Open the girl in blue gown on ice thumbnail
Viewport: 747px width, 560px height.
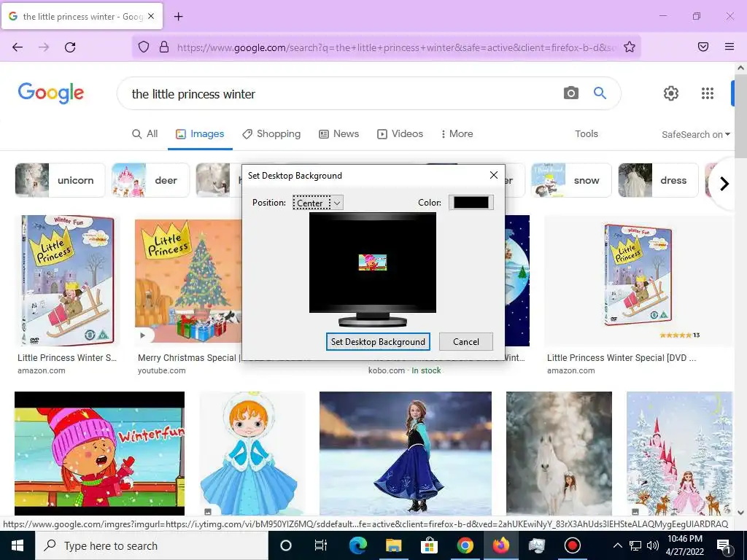[x=406, y=454]
